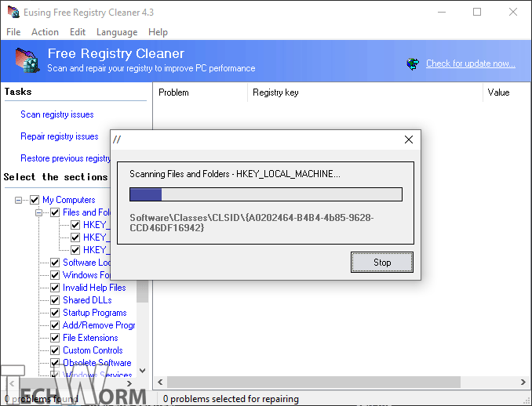Click the "Scanning Files and Folders" label
Viewport: 532px width, 406px height.
click(235, 174)
